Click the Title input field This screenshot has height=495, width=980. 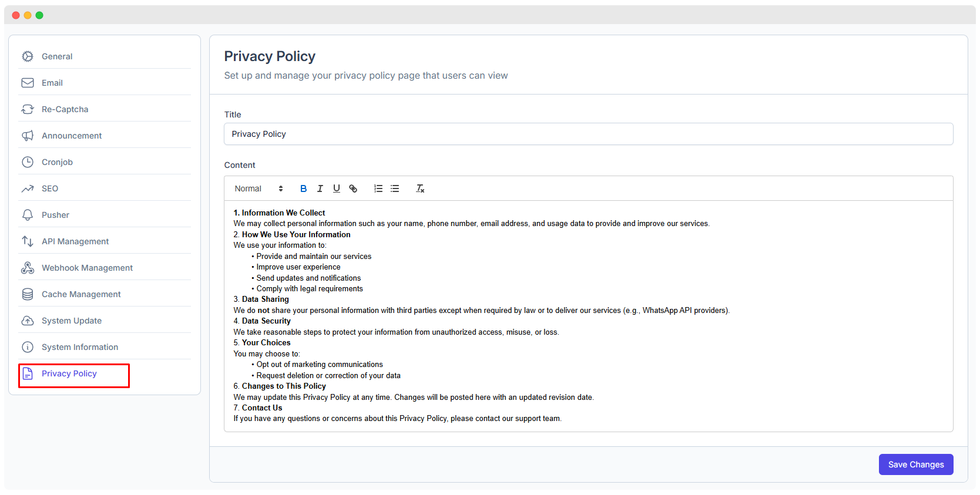(x=588, y=134)
